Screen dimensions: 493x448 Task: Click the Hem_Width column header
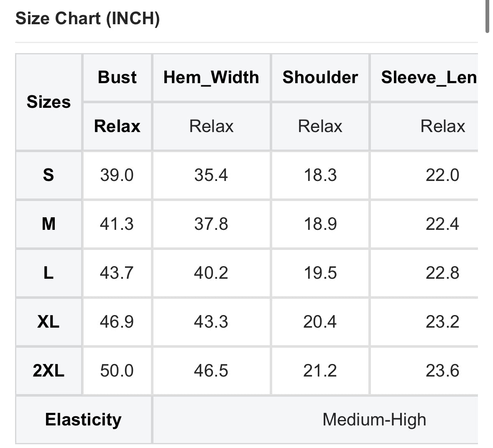(x=211, y=77)
